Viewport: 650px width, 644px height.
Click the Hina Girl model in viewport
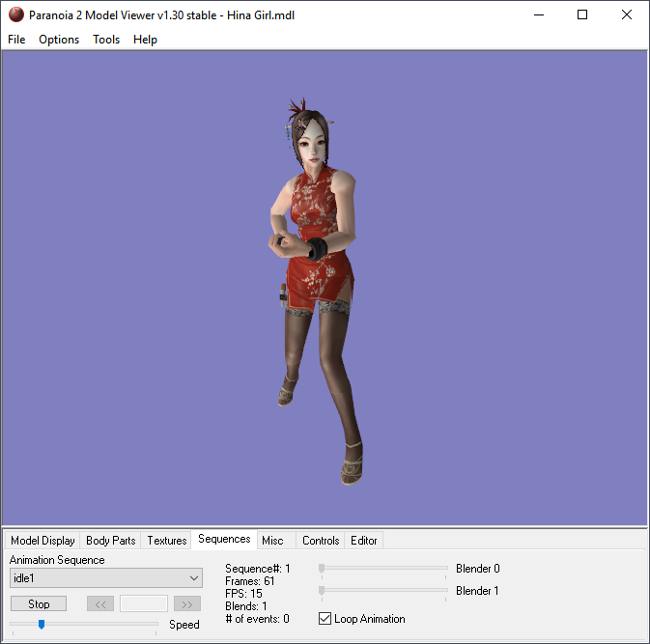tap(317, 290)
